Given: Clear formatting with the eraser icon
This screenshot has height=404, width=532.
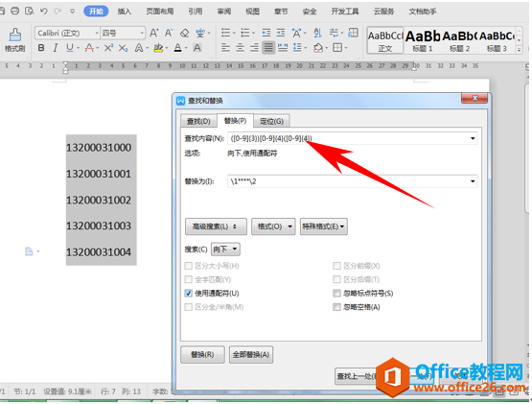Looking at the screenshot, I should 185,33.
